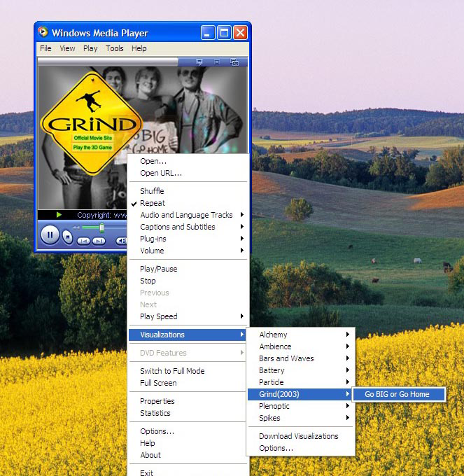Skip to previous track button in player
This screenshot has width=464, height=476.
83,241
